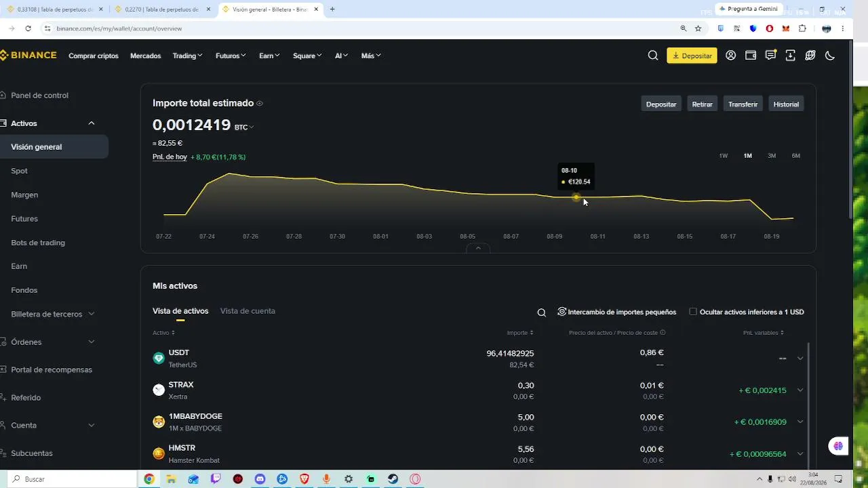Viewport: 868px width, 488px height.
Task: Open the Más menu dropdown
Action: tap(371, 56)
